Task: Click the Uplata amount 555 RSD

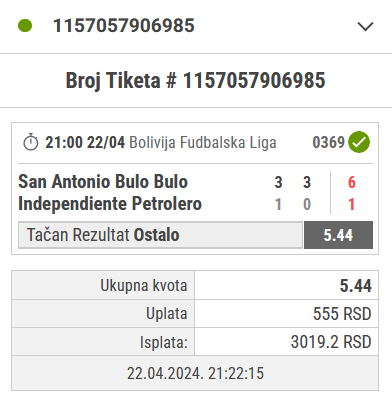Action: pos(342,314)
